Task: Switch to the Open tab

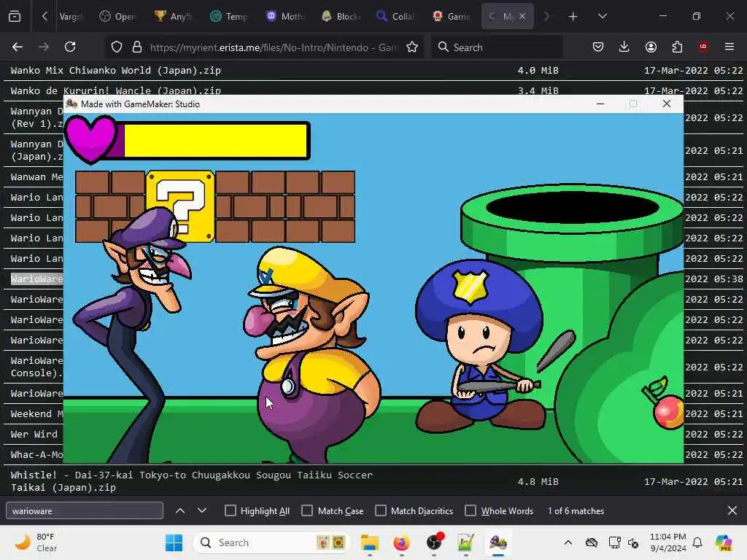Action: (118, 16)
